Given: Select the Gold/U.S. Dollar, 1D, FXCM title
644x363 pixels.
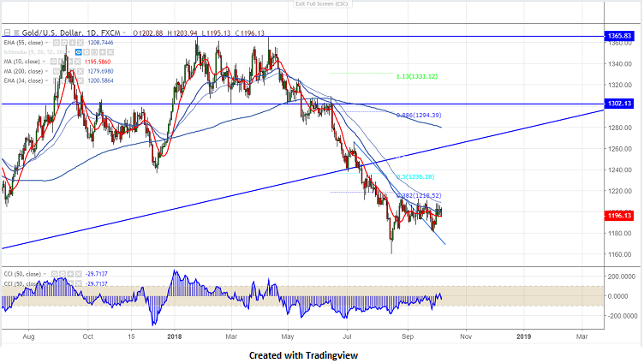Looking at the screenshot, I should (x=70, y=33).
